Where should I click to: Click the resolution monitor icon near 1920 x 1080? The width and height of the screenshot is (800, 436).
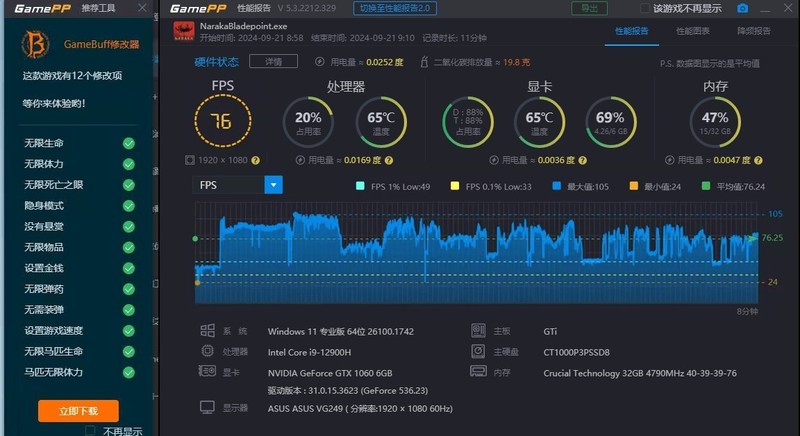coord(190,160)
